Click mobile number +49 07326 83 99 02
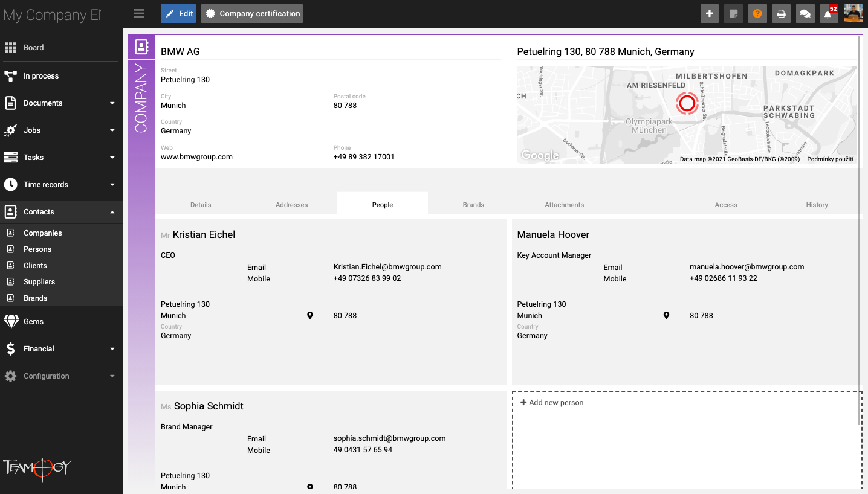The height and width of the screenshot is (494, 868). [x=367, y=278]
